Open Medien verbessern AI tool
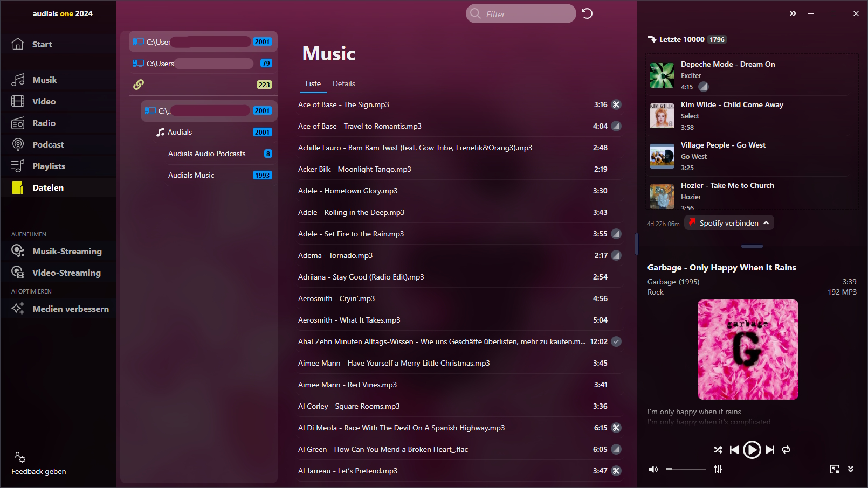Viewport: 868px width, 488px height. point(58,309)
